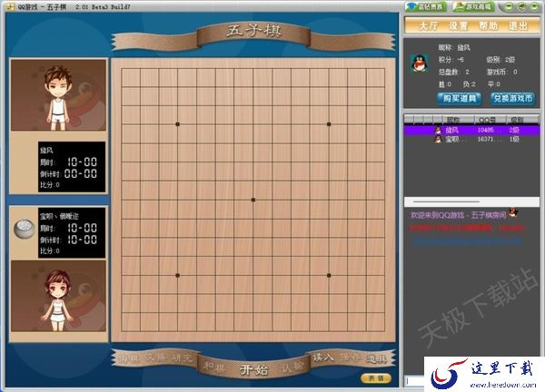The height and width of the screenshot is (392, 545).
Task: Click the boy player avatar
Action: click(58, 94)
